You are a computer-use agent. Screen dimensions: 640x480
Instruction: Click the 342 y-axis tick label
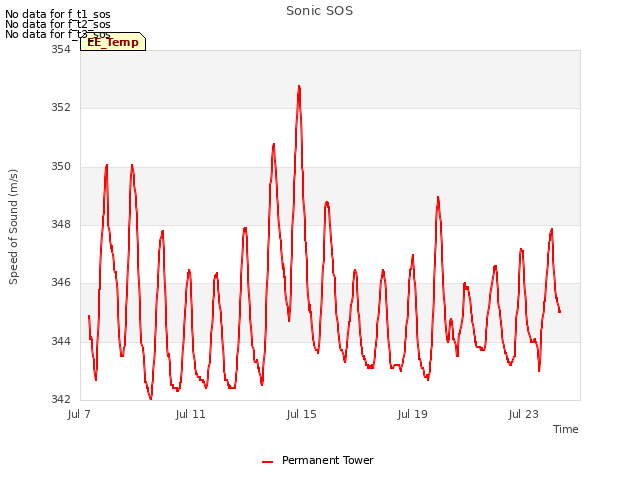(61, 399)
